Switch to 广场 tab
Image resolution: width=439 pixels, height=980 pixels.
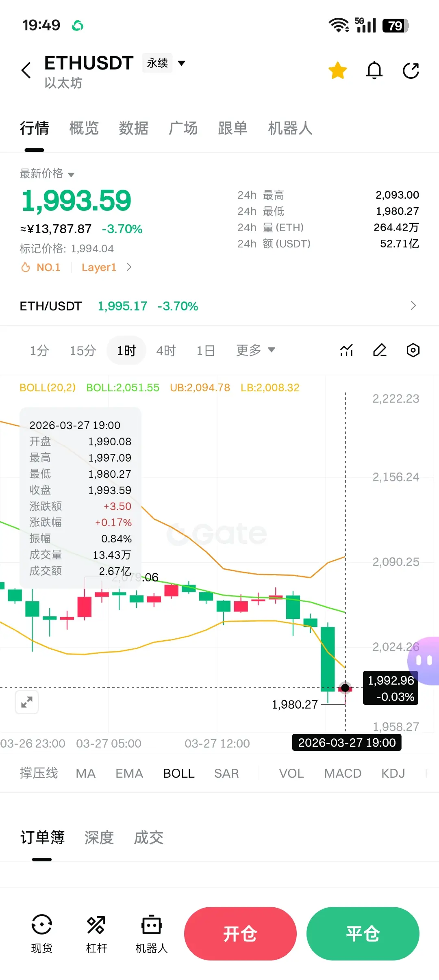pyautogui.click(x=183, y=128)
